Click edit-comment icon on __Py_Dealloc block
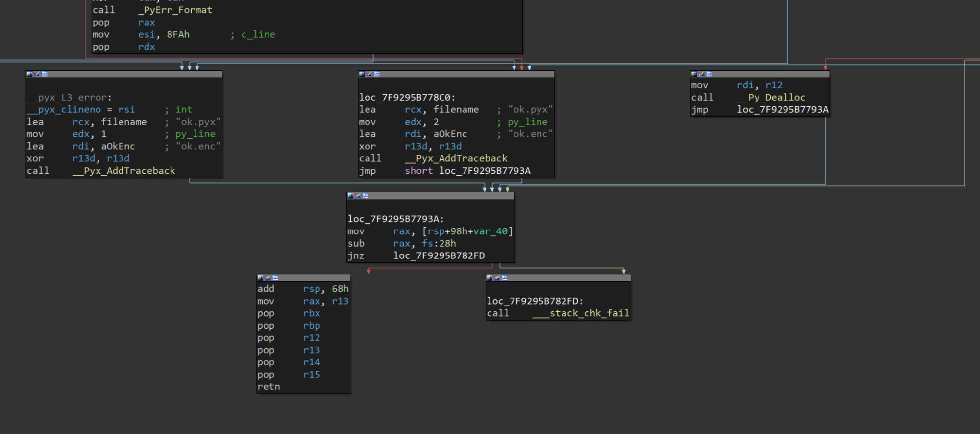The width and height of the screenshot is (980, 434). tap(702, 74)
